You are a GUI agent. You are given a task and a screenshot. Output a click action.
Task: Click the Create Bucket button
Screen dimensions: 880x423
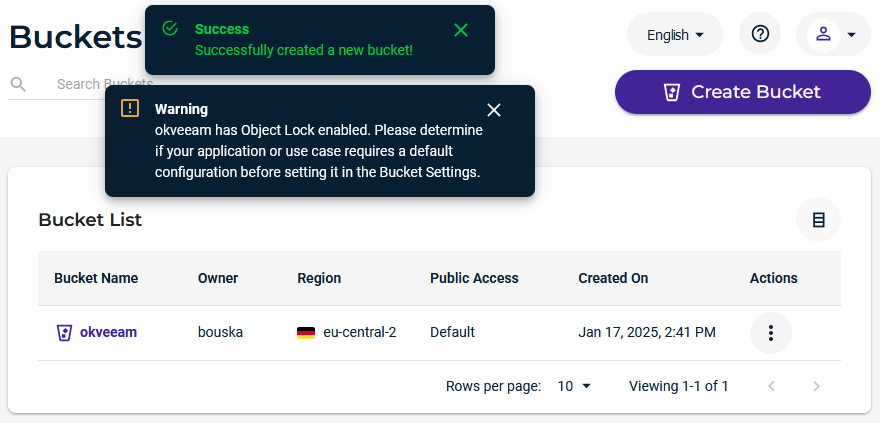(742, 92)
